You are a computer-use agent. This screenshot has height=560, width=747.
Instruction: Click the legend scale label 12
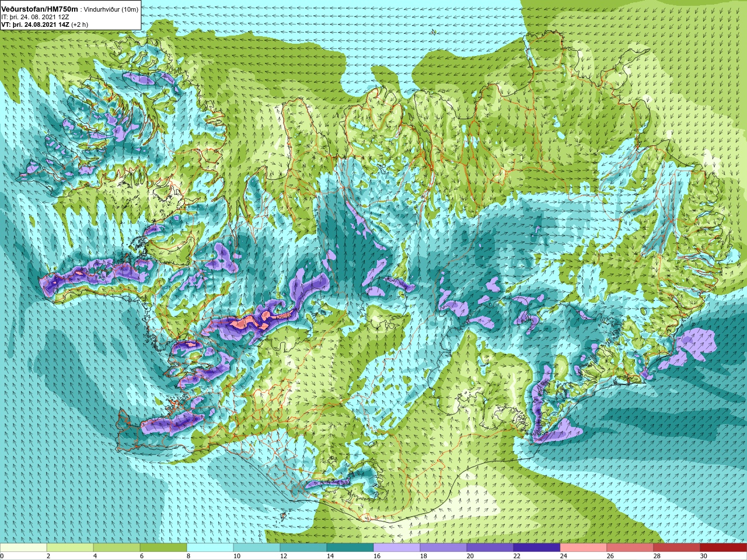(x=284, y=556)
